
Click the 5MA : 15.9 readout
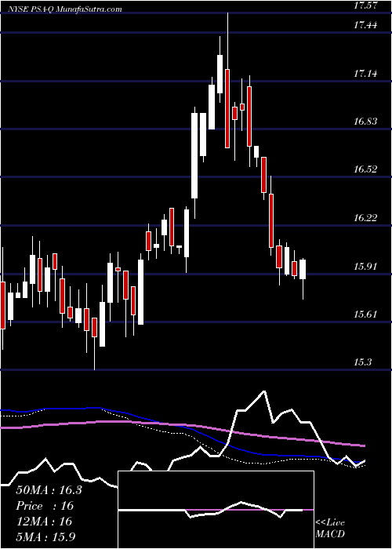[x=45, y=537]
